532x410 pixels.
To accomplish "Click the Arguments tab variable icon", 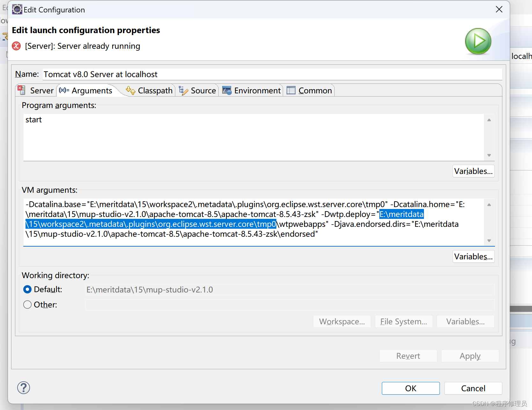I will tap(64, 90).
